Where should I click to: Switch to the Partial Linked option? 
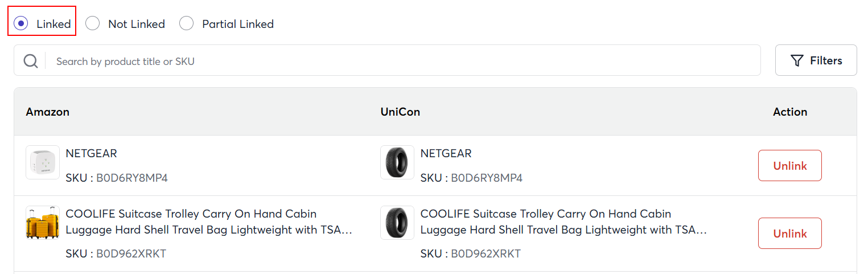187,23
